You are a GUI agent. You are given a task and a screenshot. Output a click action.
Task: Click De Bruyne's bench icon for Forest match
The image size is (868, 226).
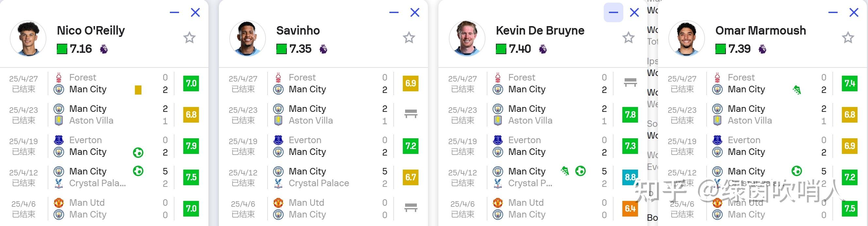click(x=630, y=83)
